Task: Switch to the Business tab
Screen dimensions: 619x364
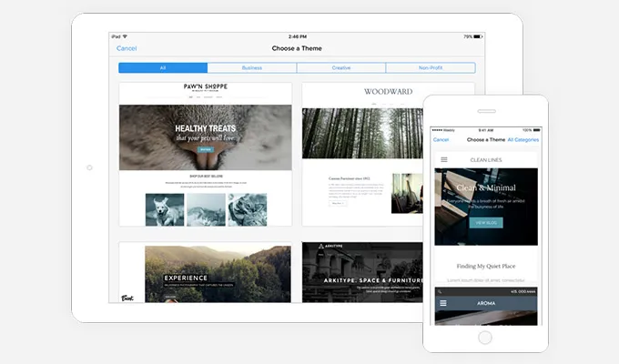Action: pyautogui.click(x=251, y=67)
